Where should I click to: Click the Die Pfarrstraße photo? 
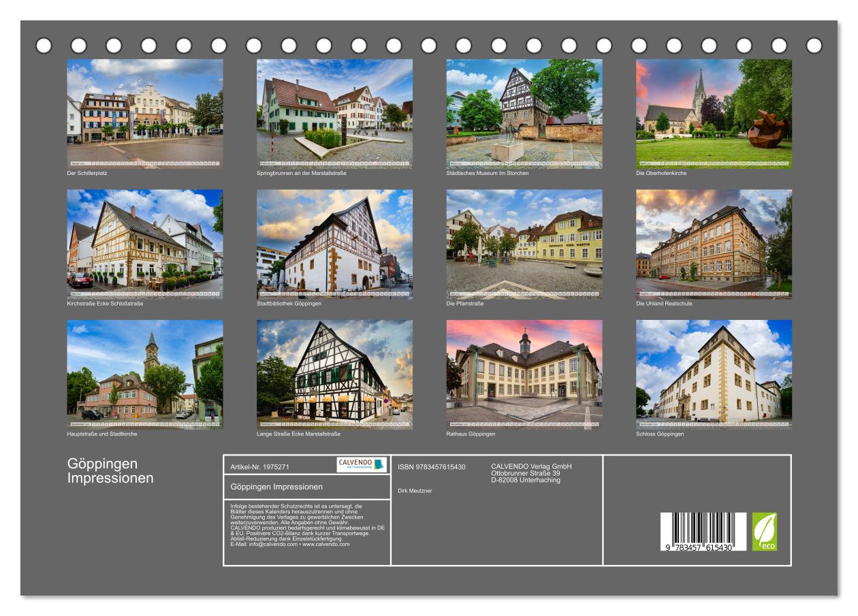524,244
